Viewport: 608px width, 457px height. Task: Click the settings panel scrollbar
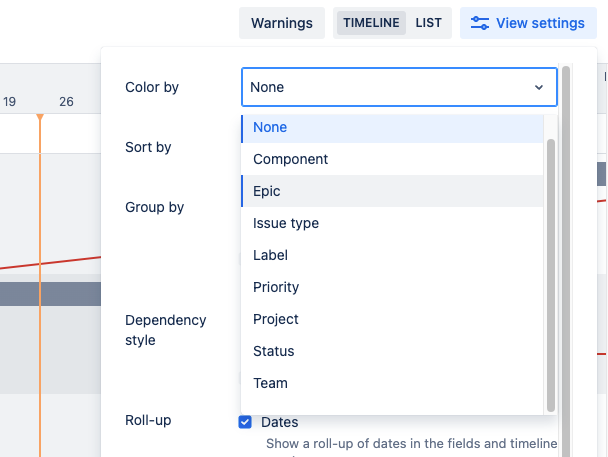[x=566, y=250]
